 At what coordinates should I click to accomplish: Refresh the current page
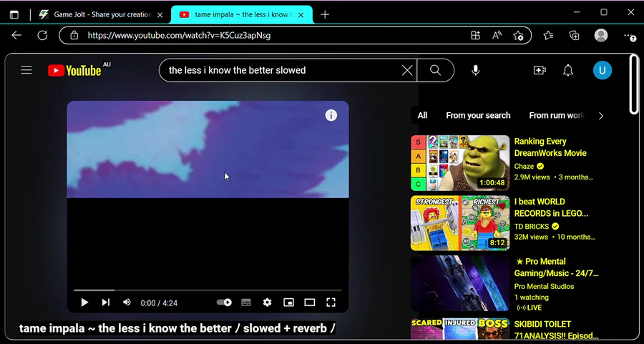click(x=42, y=35)
